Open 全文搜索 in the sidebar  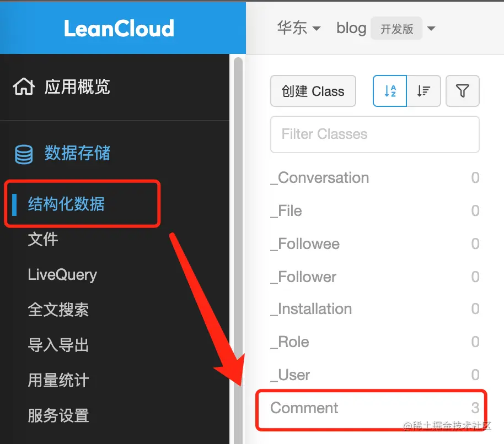point(58,310)
